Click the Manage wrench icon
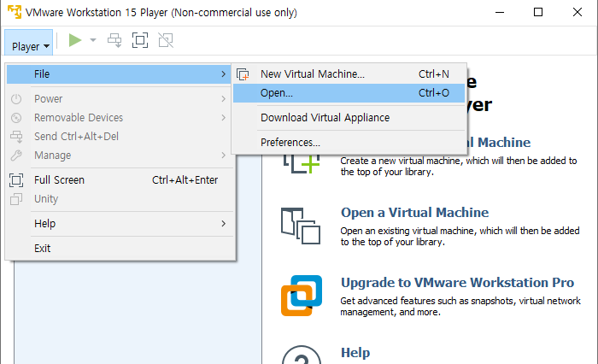This screenshot has height=364, width=598. click(x=16, y=156)
